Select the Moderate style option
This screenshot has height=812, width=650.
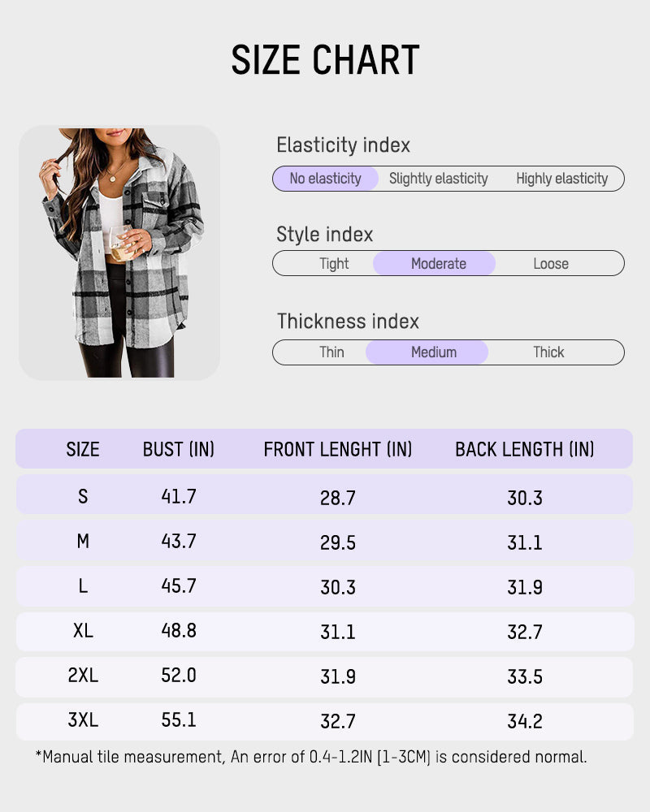coord(438,264)
